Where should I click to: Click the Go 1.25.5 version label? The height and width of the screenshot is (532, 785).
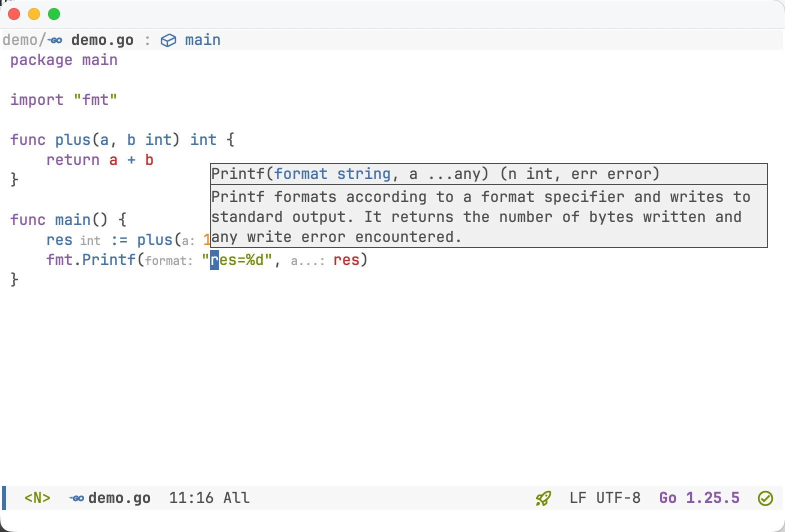[x=699, y=498]
